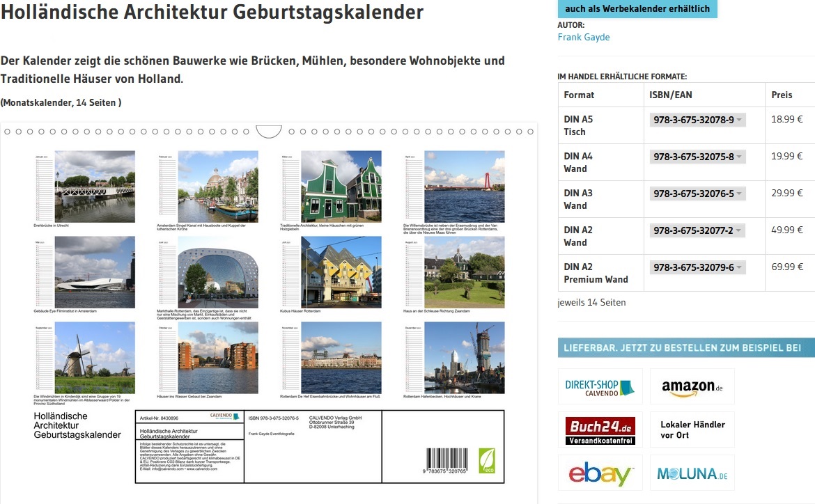Click the price 18.99 €
Image resolution: width=815 pixels, height=504 pixels.
(x=787, y=120)
